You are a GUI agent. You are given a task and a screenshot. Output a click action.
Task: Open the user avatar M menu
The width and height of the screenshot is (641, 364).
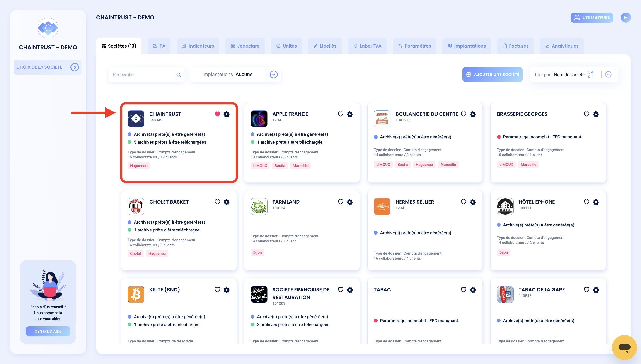[x=626, y=17]
